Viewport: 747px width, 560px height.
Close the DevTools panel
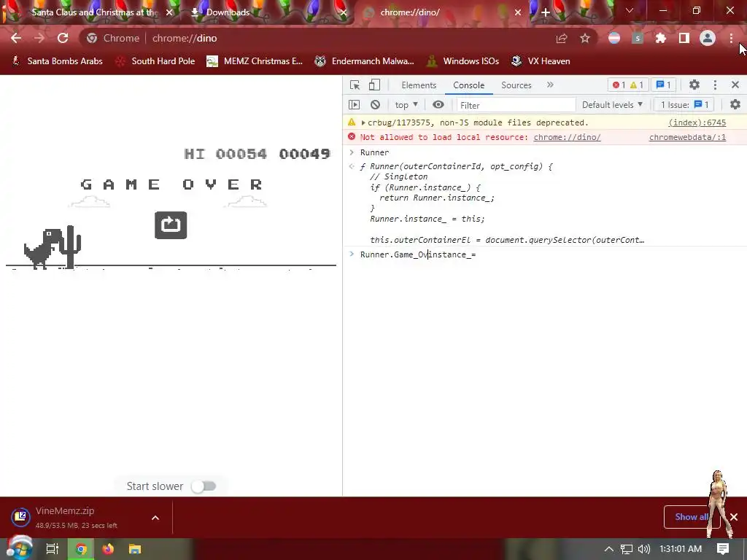735,85
